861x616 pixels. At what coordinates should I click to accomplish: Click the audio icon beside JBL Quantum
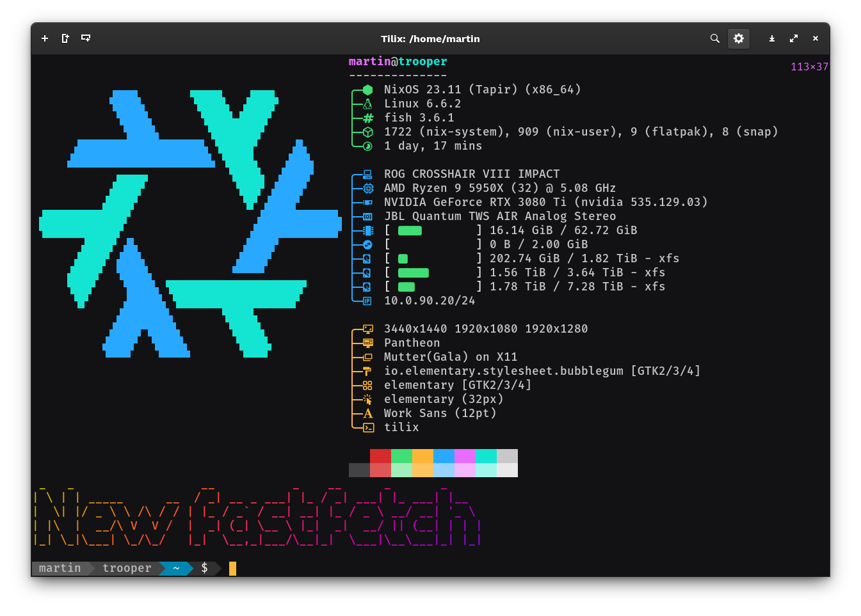pyautogui.click(x=367, y=216)
